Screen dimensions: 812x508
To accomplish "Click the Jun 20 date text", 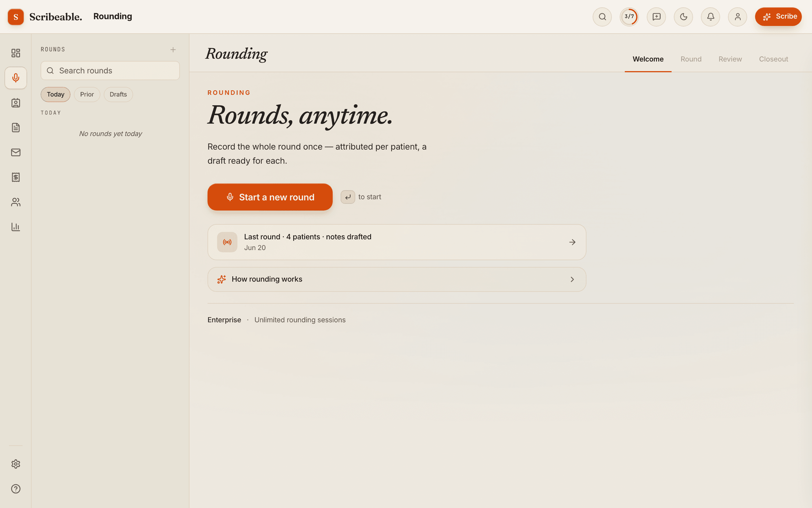I will click(255, 248).
